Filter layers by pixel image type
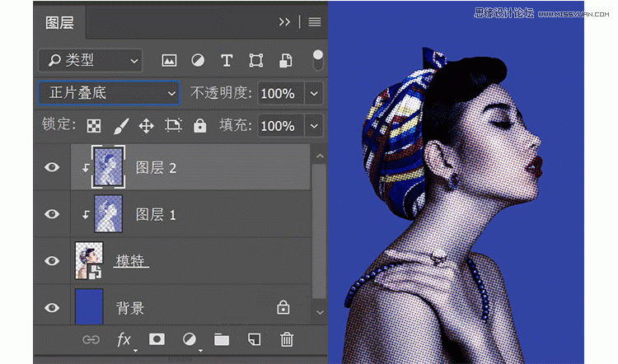Screen dimensions: 618x364 pos(169,61)
